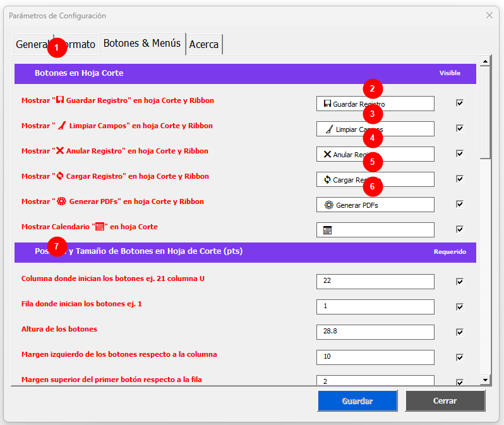Uncheck Visible for Limpiar Campos

pyautogui.click(x=460, y=129)
